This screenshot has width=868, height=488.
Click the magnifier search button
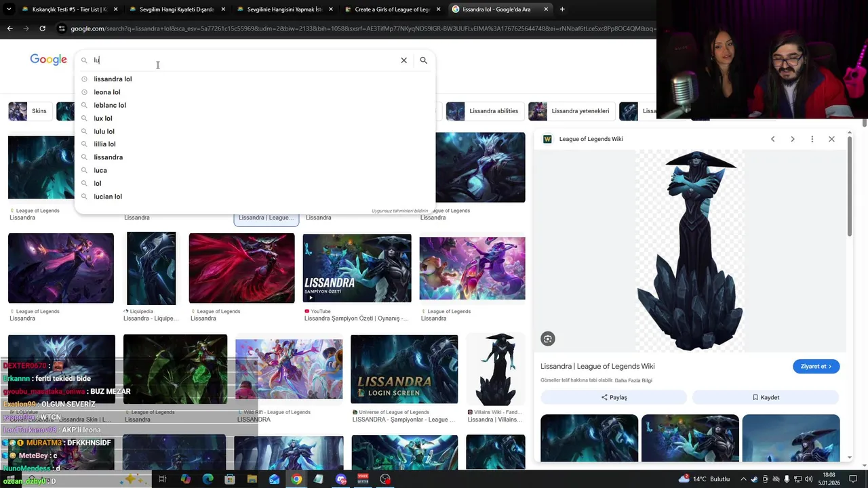(423, 60)
